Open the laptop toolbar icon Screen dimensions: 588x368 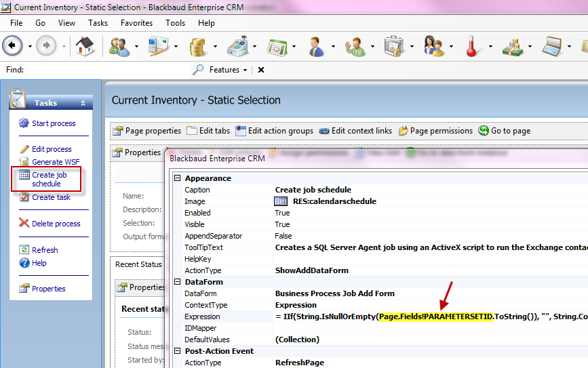(551, 47)
